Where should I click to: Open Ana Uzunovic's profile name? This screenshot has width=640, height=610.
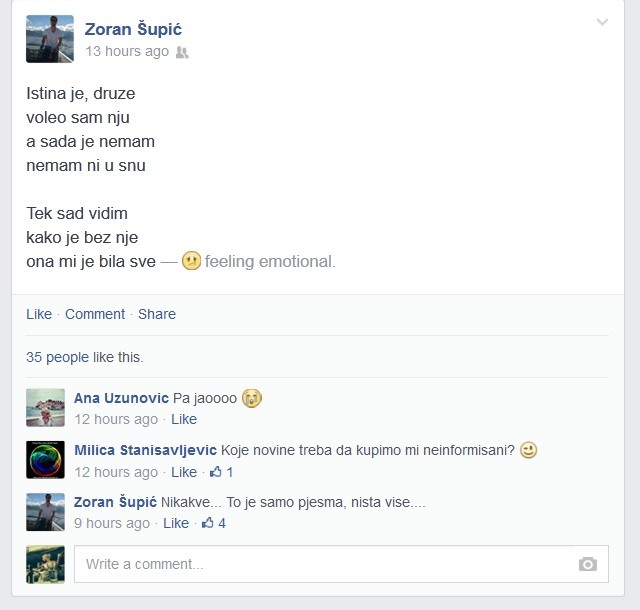pyautogui.click(x=121, y=398)
